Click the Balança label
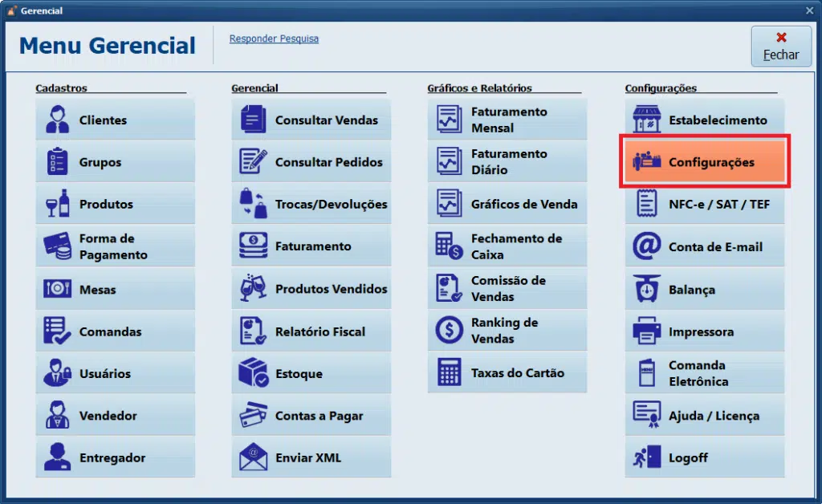822x504 pixels. coord(691,290)
